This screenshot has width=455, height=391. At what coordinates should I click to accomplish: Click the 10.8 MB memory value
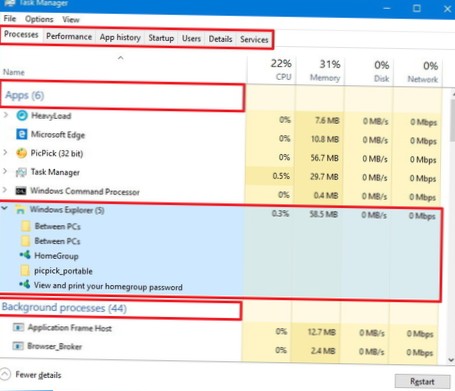tap(325, 139)
